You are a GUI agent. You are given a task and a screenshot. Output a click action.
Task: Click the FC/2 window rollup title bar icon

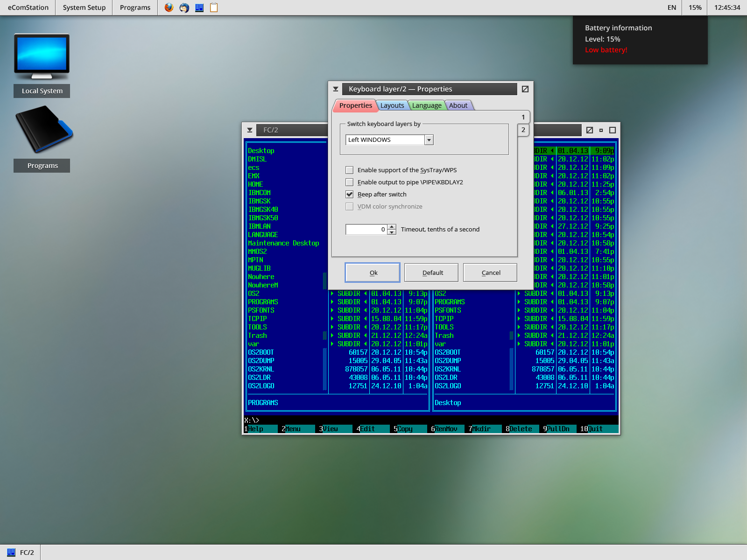click(590, 130)
